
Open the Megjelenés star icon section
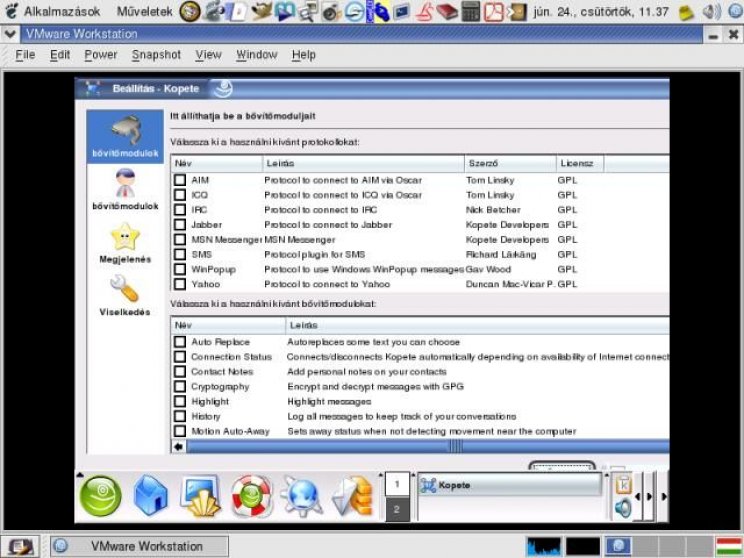tap(125, 243)
